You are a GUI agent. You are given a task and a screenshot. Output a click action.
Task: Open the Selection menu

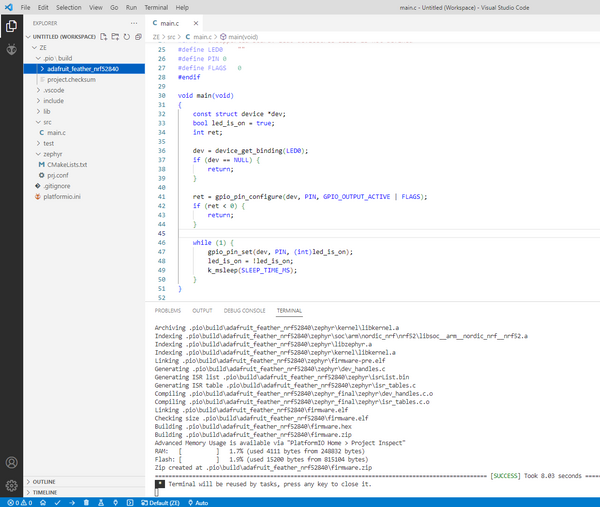point(68,7)
